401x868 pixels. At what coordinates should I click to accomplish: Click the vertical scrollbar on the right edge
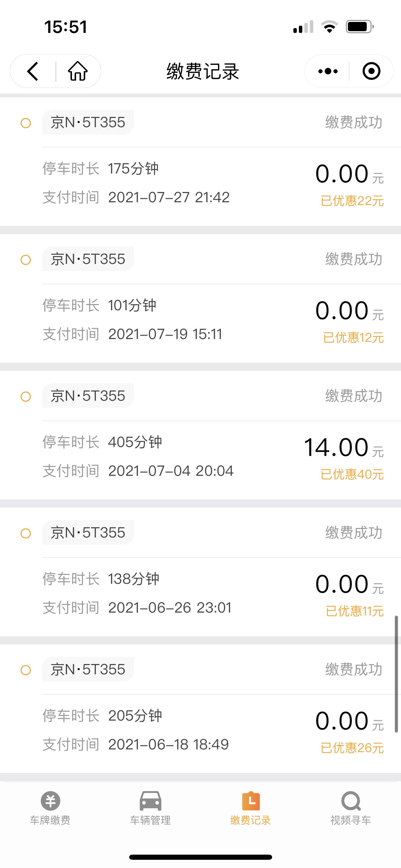tap(396, 674)
